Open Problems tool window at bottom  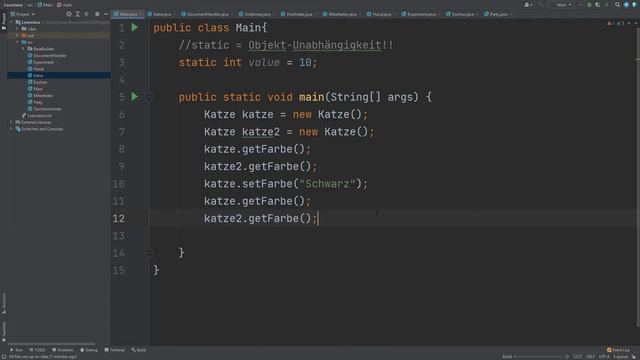(x=62, y=350)
